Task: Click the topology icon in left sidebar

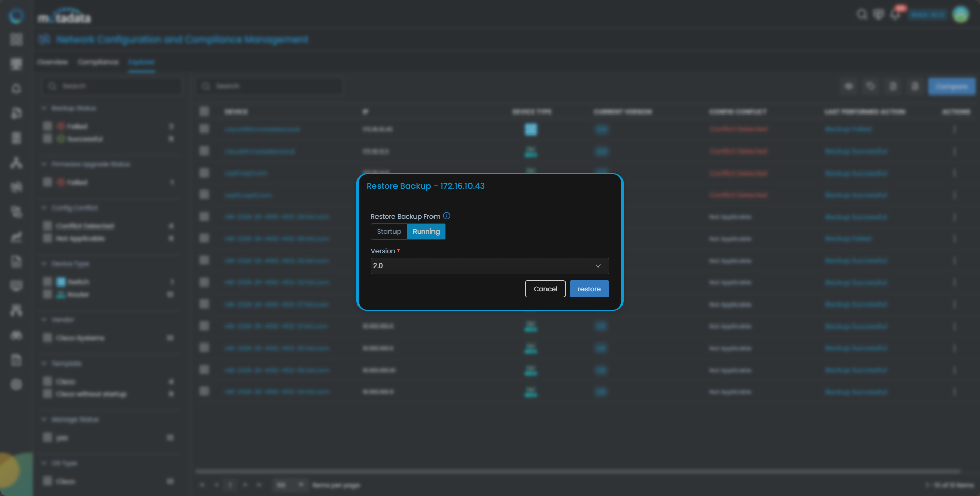Action: tap(16, 163)
